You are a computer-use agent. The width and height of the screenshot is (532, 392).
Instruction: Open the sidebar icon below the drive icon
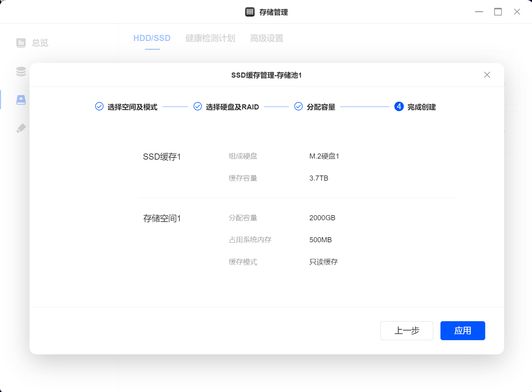click(x=21, y=128)
